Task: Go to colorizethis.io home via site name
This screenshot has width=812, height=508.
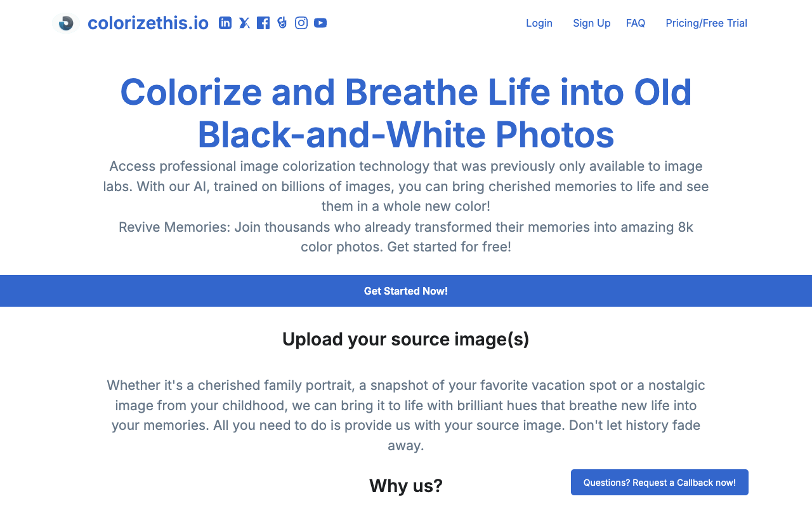Action: pyautogui.click(x=148, y=23)
